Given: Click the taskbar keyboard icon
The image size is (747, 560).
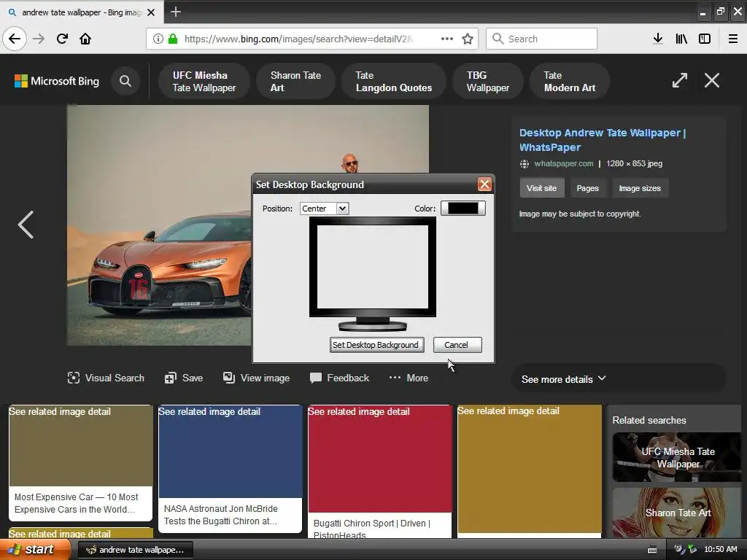Looking at the screenshot, I should 652,550.
